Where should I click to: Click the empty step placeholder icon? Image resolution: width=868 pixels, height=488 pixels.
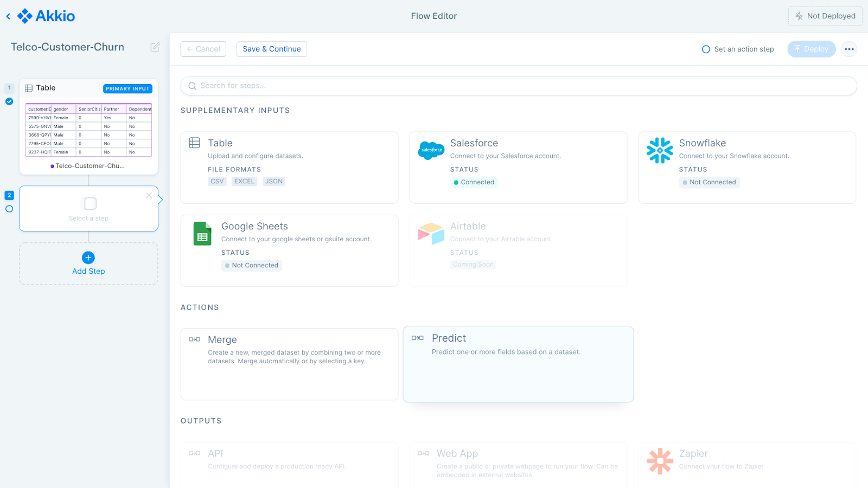click(91, 203)
